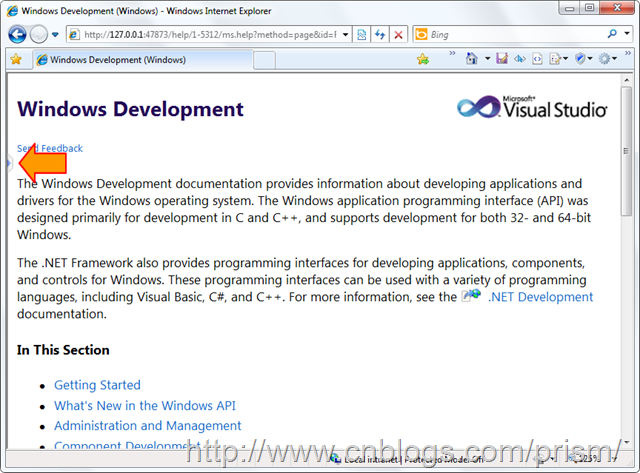Click the Compatibility View icon

click(361, 34)
